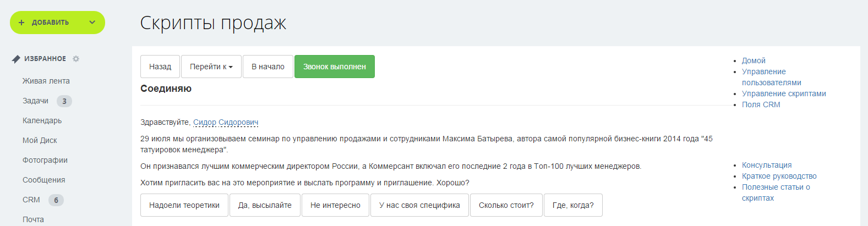868x226 pixels.
Task: Select the Да, высылайте response
Action: (265, 205)
